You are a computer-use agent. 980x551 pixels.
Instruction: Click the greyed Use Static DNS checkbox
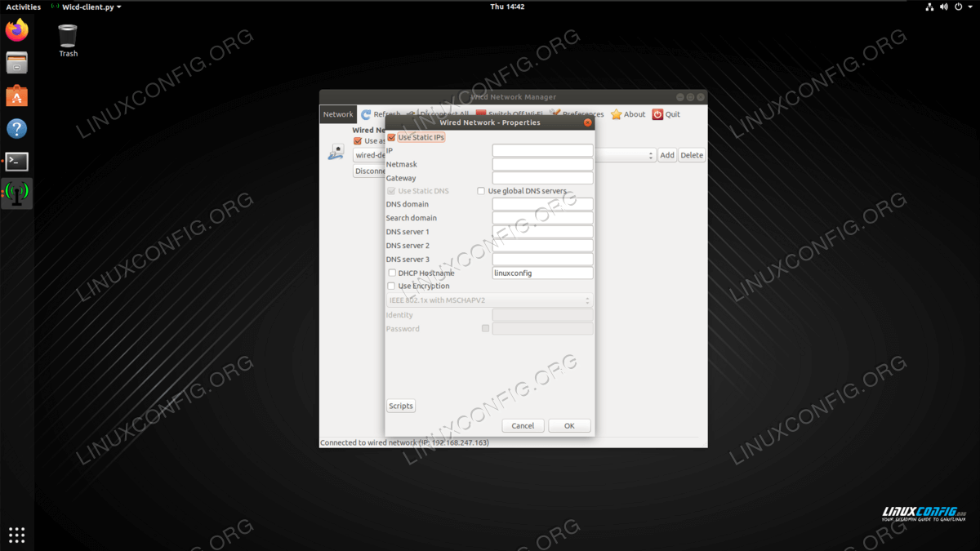click(392, 191)
